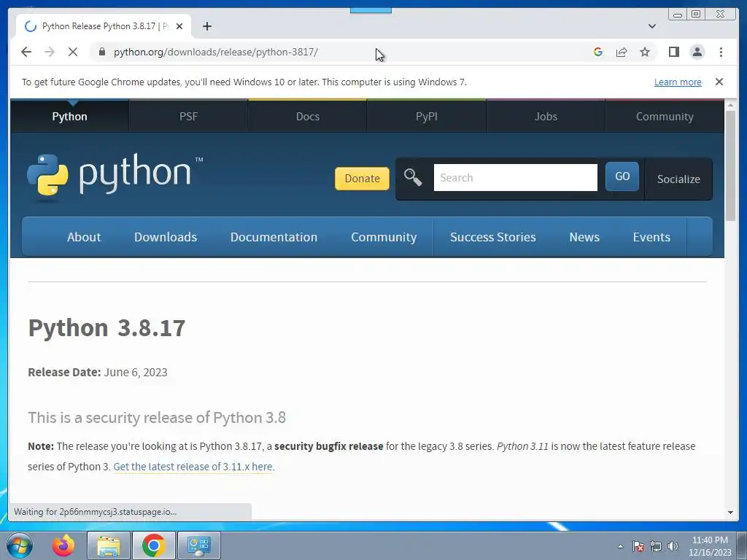Click the scrollbar down arrow
Viewport: 747px width, 560px height.
coord(730,513)
